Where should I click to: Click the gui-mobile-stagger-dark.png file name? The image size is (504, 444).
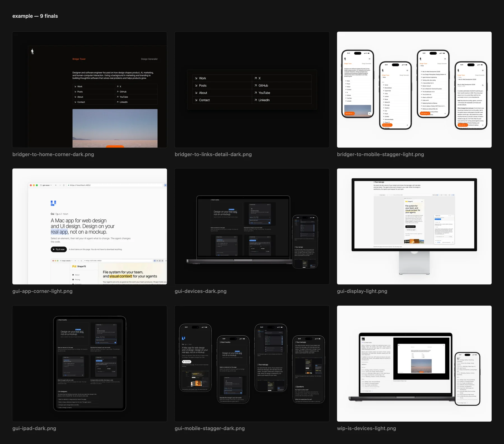[x=210, y=428]
